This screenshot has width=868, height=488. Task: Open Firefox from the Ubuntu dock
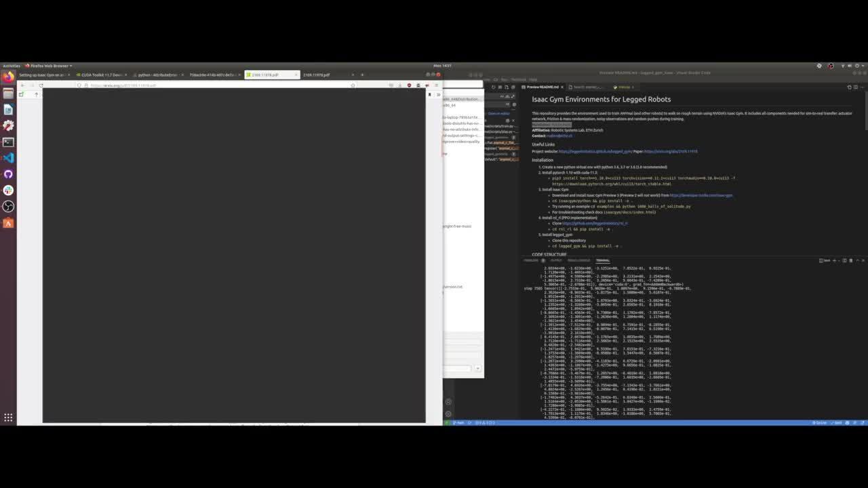coord(8,77)
